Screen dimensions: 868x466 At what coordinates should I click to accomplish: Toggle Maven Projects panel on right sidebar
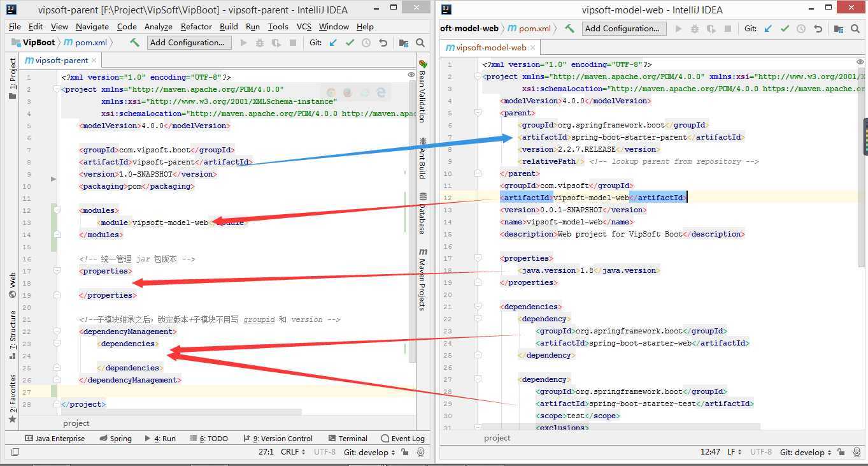click(422, 279)
